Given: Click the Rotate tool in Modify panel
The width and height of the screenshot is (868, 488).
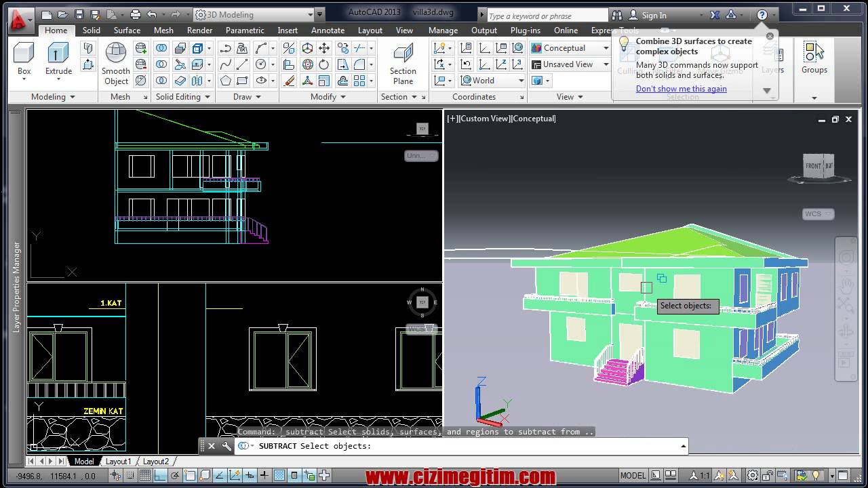Looking at the screenshot, I should click(324, 64).
